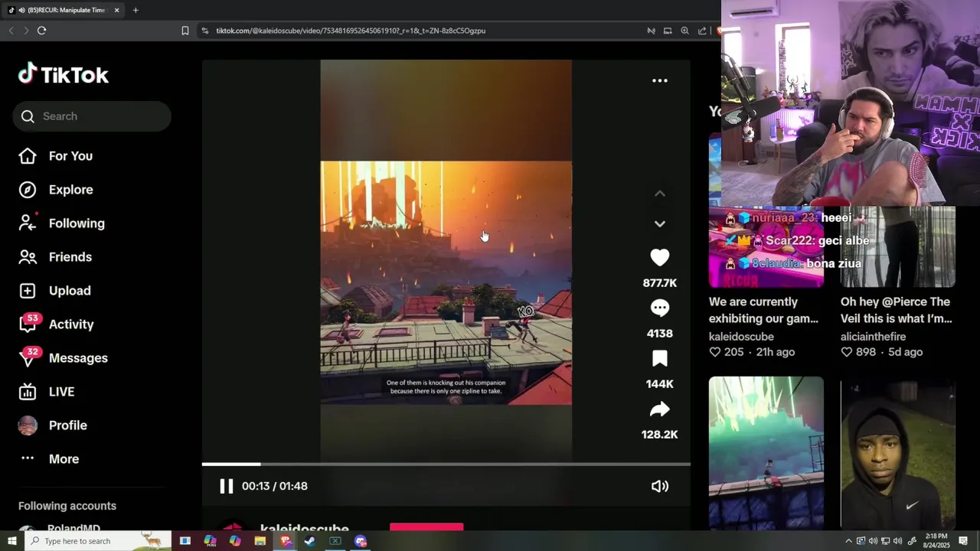This screenshot has height=551, width=980.
Task: Seek on the video progress bar
Action: pos(446,465)
